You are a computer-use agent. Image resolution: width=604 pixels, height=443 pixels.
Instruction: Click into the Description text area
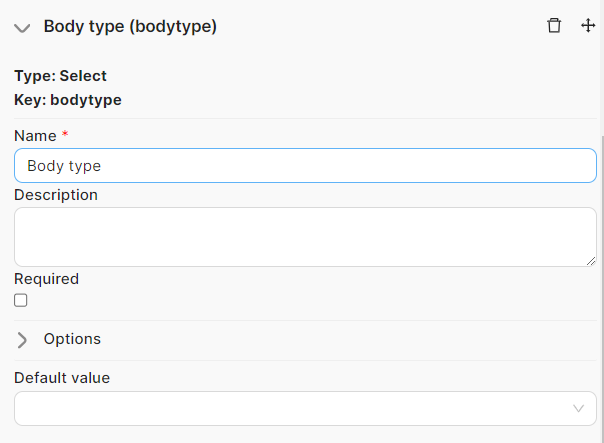[305, 237]
